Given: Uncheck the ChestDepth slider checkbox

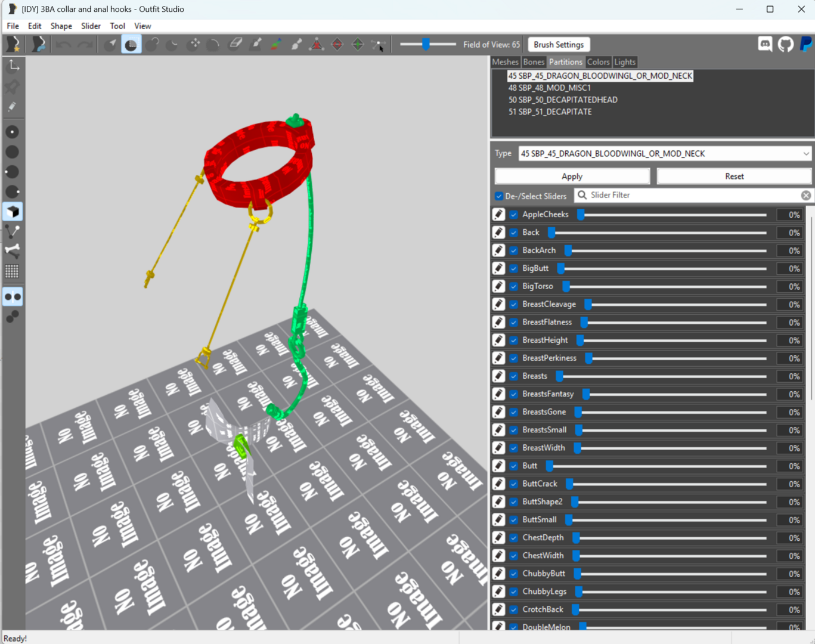Looking at the screenshot, I should click(x=514, y=538).
